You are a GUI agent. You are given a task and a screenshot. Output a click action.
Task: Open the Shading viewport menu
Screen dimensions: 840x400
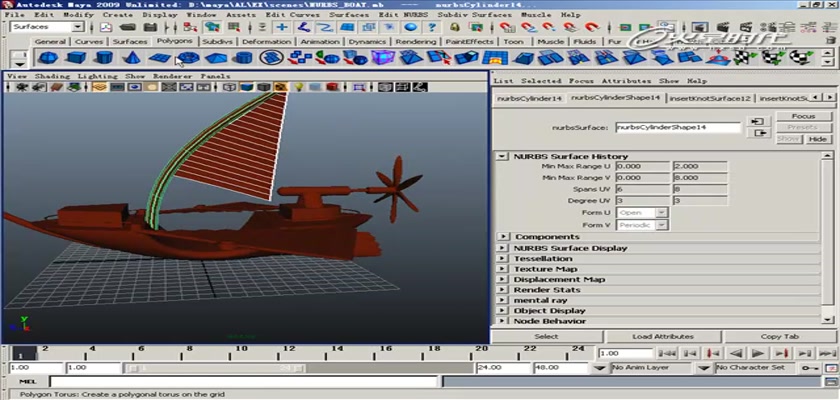click(51, 76)
